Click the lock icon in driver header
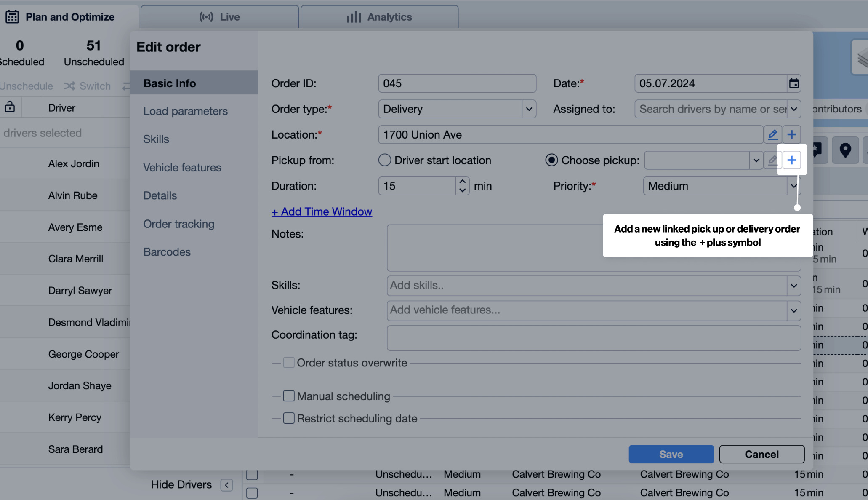Screen dimensions: 868x500 10,107
